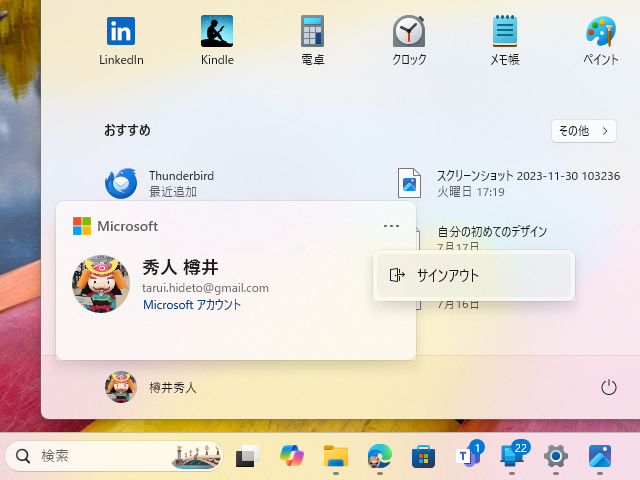This screenshot has width=640, height=480.
Task: Open Microsoft Store from the taskbar
Action: coord(423,456)
